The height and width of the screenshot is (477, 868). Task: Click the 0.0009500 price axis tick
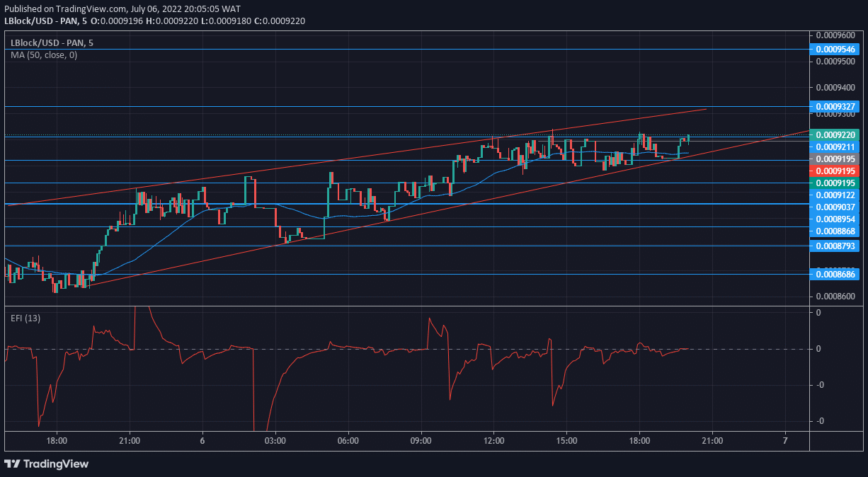tap(836, 61)
